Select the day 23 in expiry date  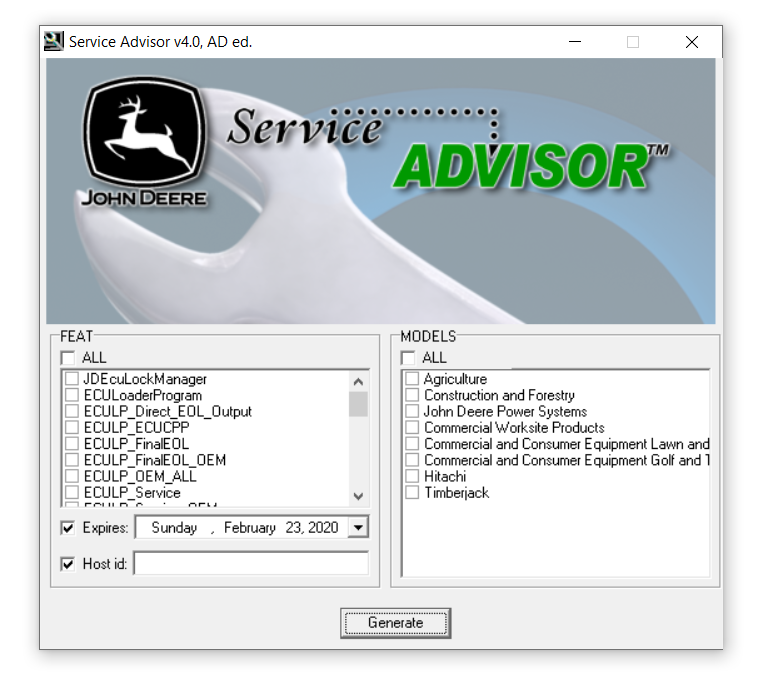pos(294,527)
